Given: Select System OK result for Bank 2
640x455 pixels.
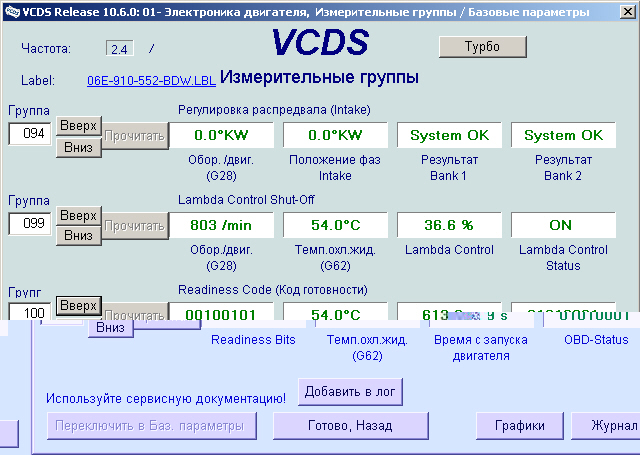Looking at the screenshot, I should point(563,135).
